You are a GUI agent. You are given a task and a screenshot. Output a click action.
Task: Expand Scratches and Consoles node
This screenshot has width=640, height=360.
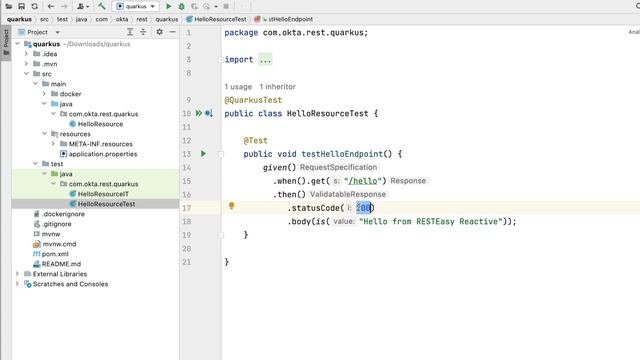point(18,284)
